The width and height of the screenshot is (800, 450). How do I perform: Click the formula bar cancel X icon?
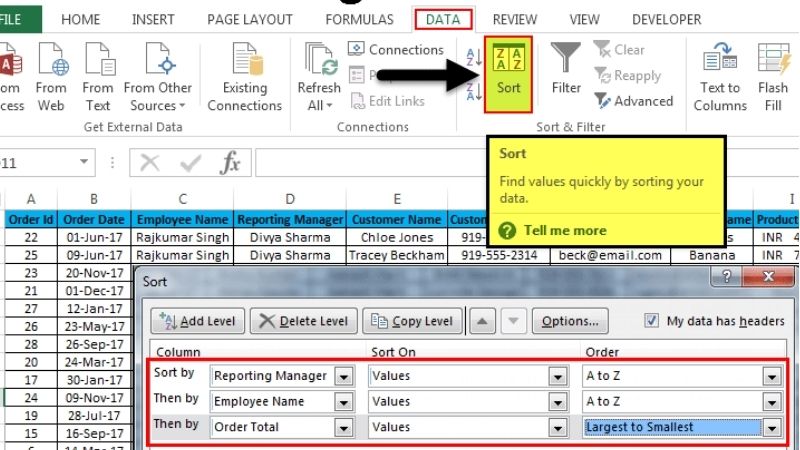150,163
